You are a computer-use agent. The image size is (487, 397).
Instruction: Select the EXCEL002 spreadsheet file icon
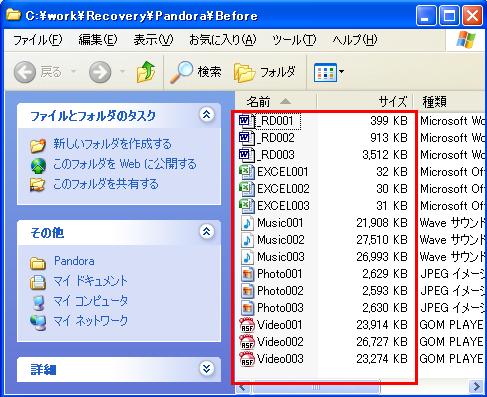(247, 189)
